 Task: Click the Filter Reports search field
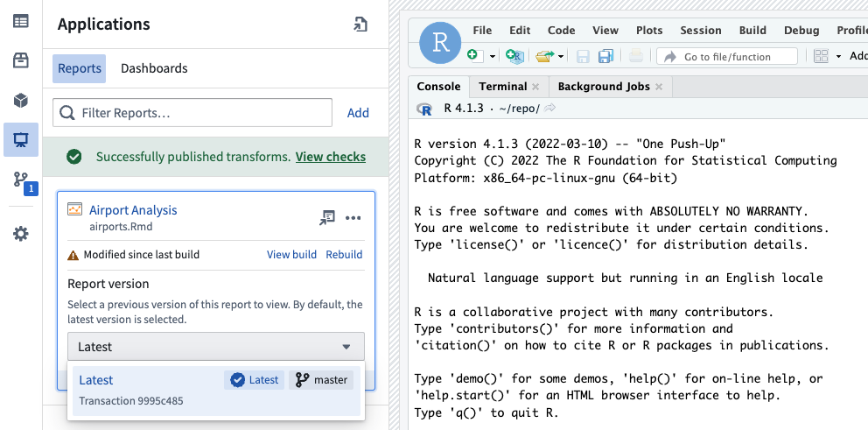192,113
